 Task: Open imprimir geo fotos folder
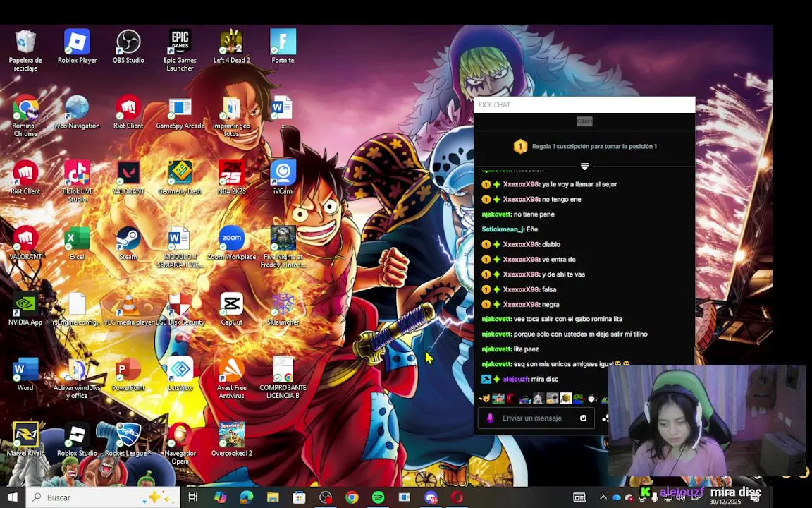[231, 115]
